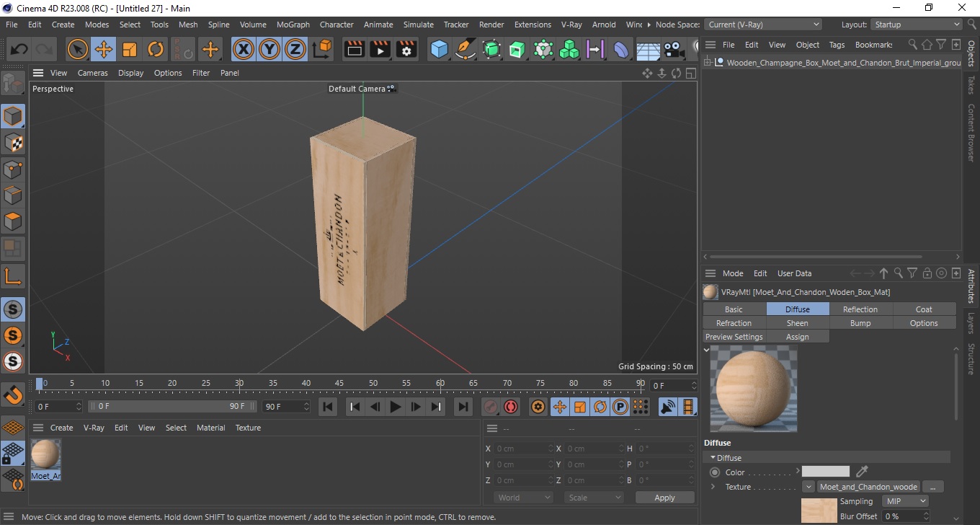Activate the Rotate tool
The height and width of the screenshot is (525, 980).
coord(156,50)
